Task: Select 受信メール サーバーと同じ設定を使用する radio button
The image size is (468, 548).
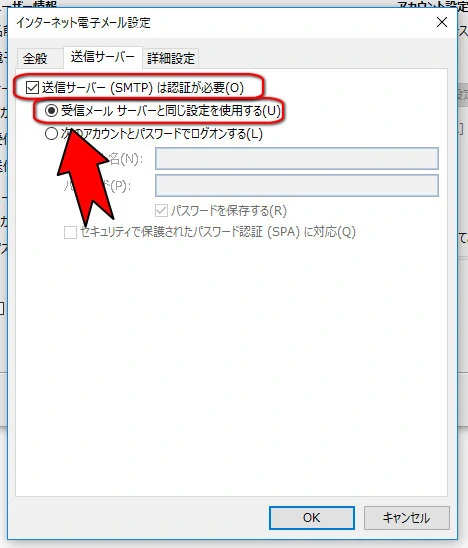Action: (51, 111)
